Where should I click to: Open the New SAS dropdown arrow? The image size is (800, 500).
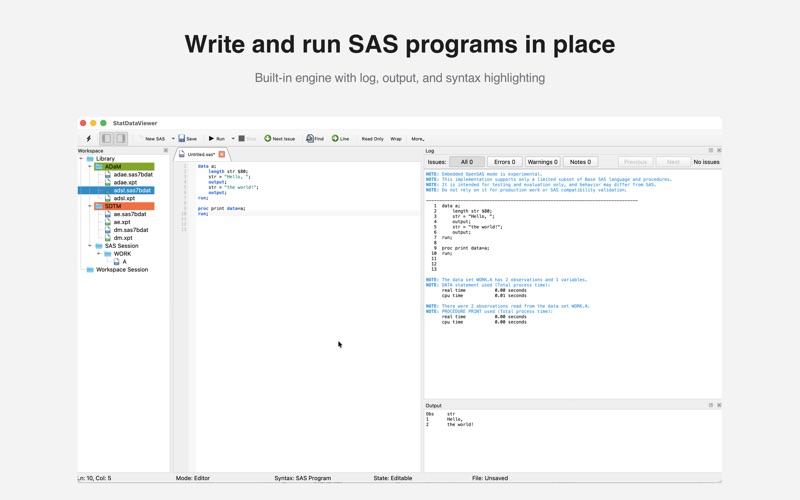(x=173, y=139)
